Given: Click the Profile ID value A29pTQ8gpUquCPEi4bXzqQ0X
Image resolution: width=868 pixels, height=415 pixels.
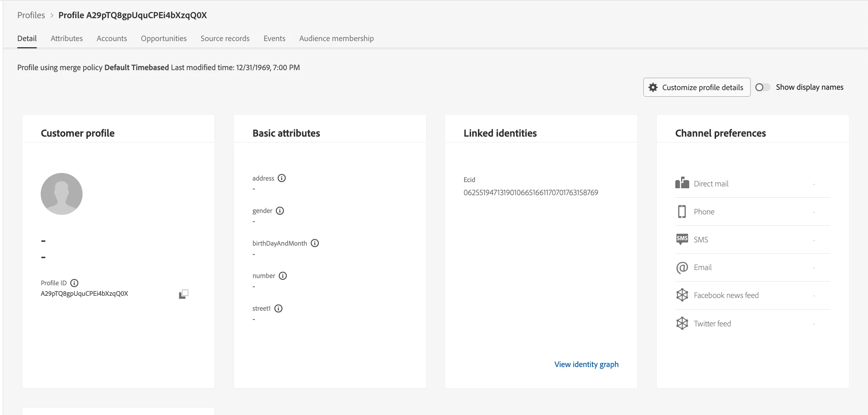Looking at the screenshot, I should (84, 294).
